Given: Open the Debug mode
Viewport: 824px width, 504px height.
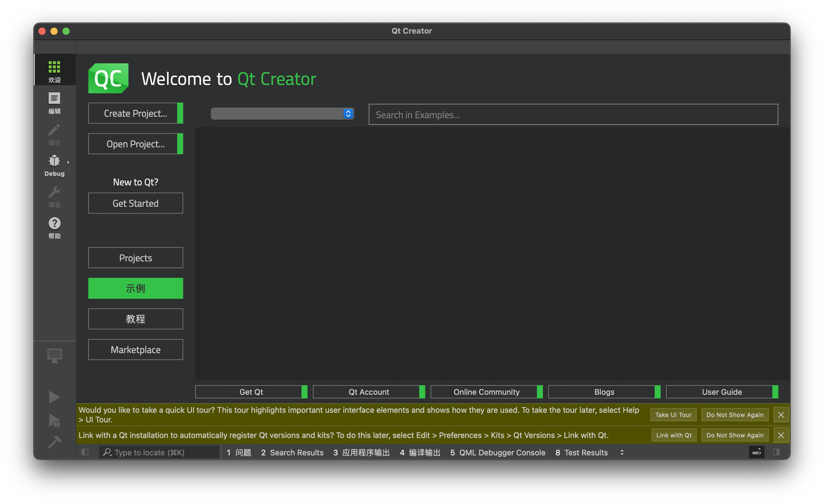Looking at the screenshot, I should (55, 165).
